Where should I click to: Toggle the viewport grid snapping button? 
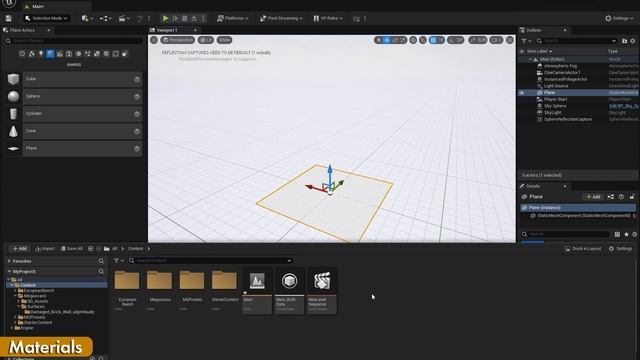coord(433,40)
